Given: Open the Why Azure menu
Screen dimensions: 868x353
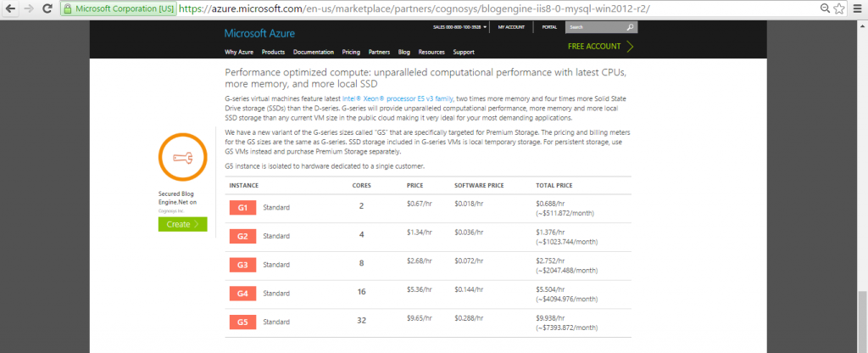Looking at the screenshot, I should coord(238,52).
